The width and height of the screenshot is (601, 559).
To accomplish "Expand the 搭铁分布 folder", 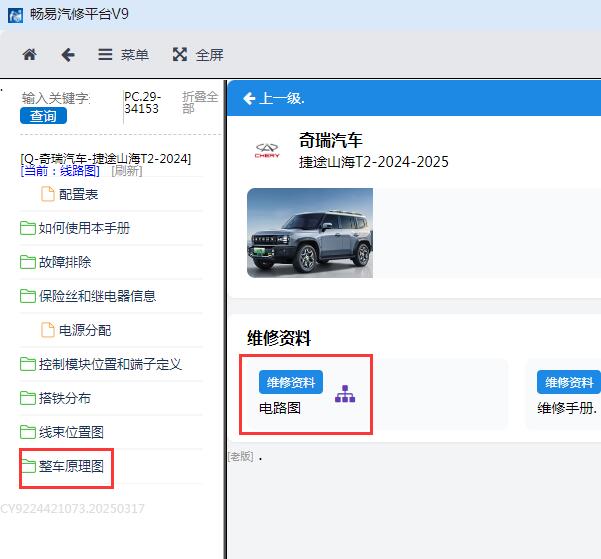I will [56, 398].
